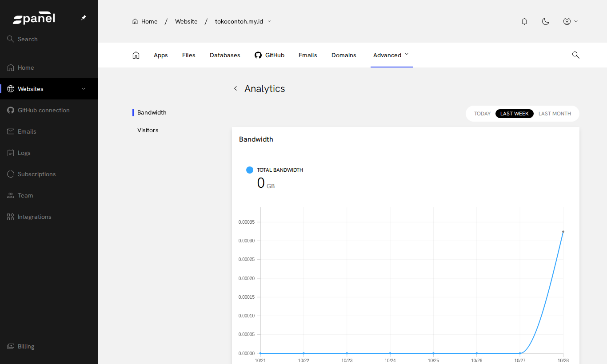Screen dimensions: 607x364
Task: Select Visitors analytics section
Action: tap(148, 130)
